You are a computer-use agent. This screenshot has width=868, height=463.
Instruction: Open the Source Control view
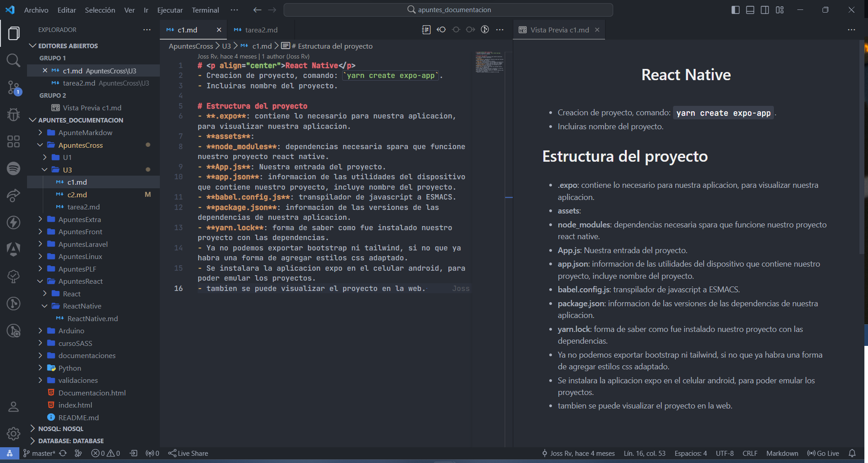(14, 87)
